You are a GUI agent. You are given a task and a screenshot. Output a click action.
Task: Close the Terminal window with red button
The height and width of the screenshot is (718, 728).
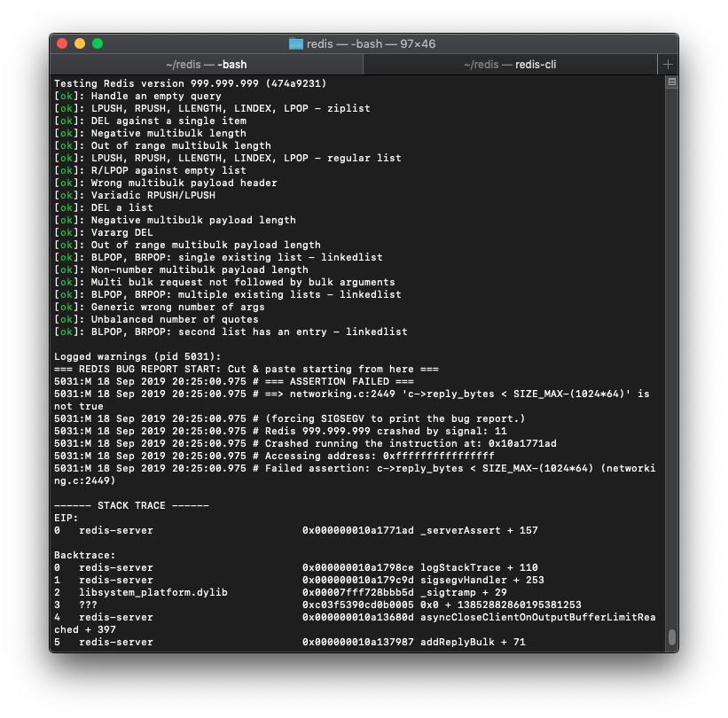tap(62, 43)
